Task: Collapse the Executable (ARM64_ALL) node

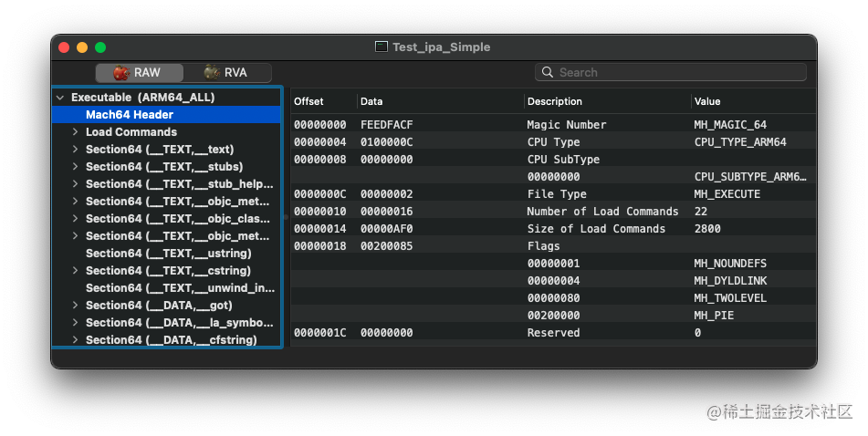Action: (60, 98)
